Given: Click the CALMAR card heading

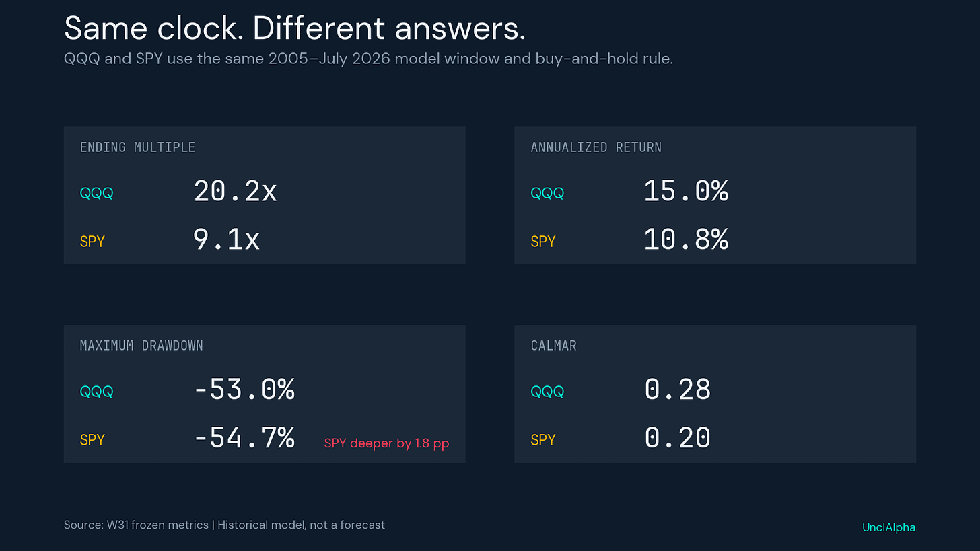Looking at the screenshot, I should [553, 346].
